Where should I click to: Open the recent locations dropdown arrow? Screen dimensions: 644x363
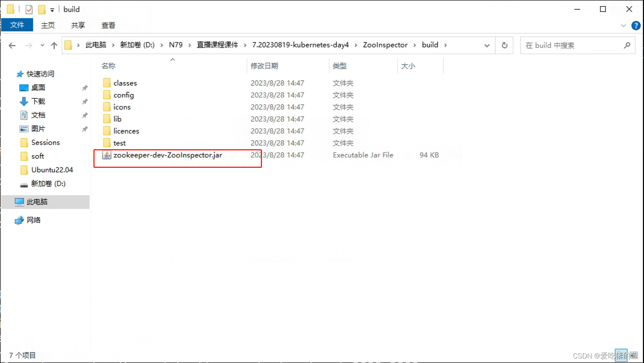click(42, 45)
